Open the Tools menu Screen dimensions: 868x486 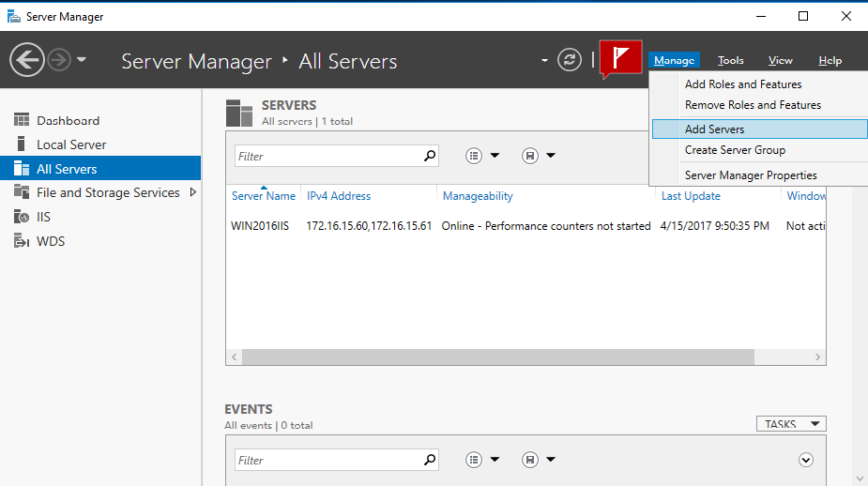731,60
